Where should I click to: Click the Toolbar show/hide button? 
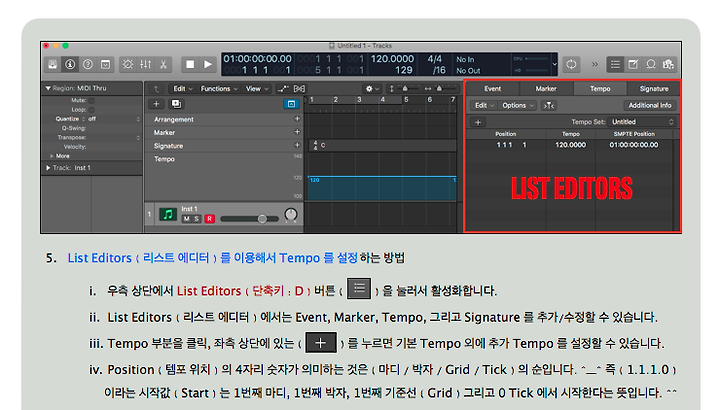(x=106, y=64)
